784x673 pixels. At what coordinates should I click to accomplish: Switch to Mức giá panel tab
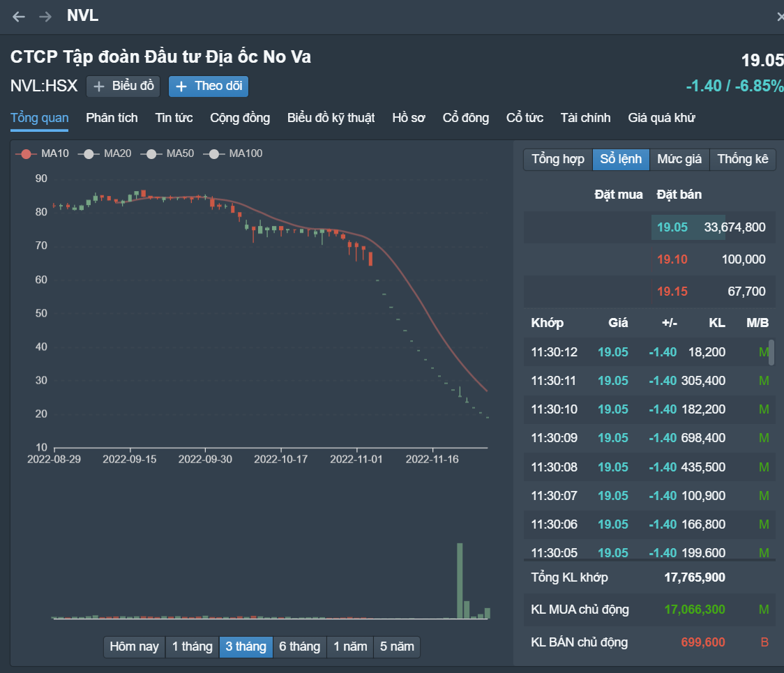pyautogui.click(x=679, y=159)
